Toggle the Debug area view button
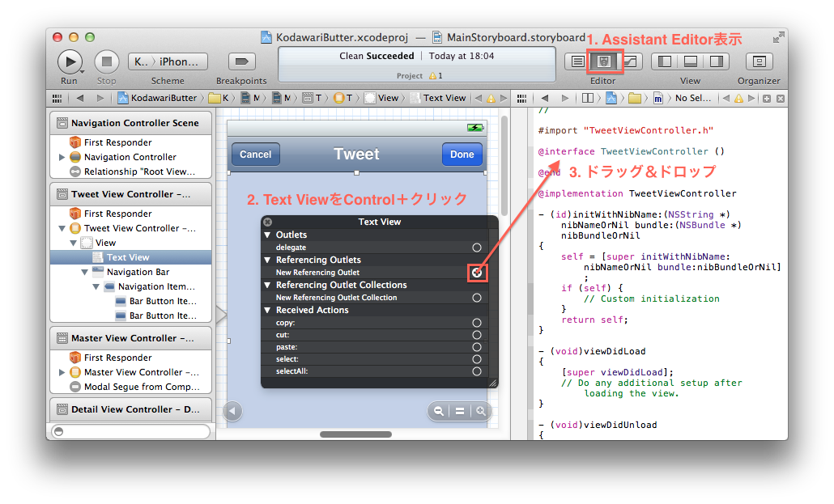This screenshot has height=504, width=834. 691,61
